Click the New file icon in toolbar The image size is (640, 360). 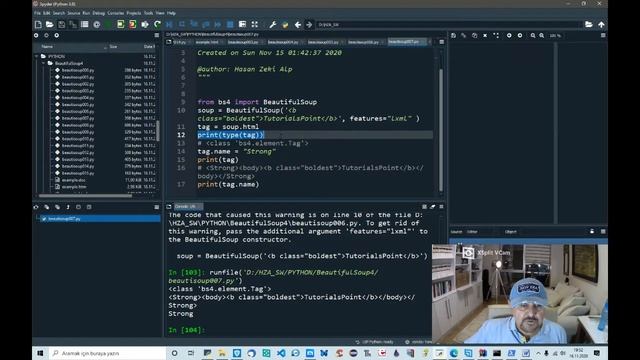(x=38, y=24)
